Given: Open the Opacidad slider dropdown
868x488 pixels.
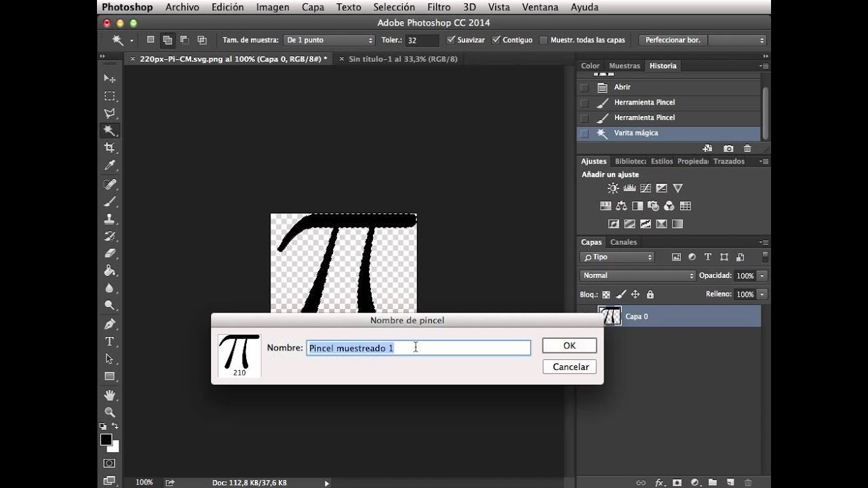Looking at the screenshot, I should [x=762, y=276].
